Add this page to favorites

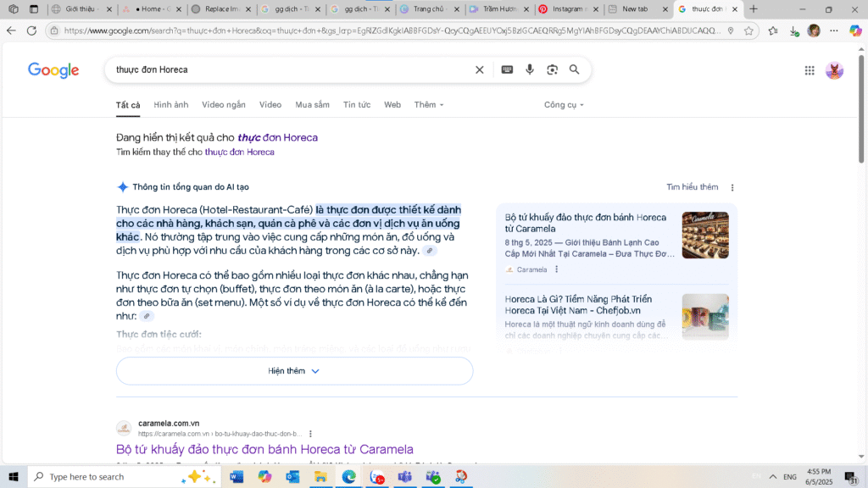tap(748, 31)
